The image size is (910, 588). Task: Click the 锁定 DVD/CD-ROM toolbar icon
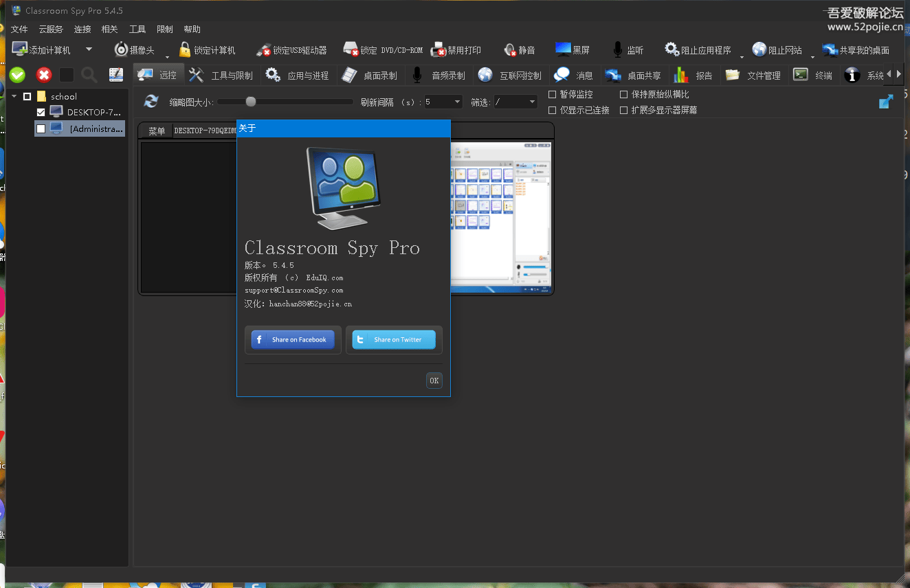pyautogui.click(x=351, y=49)
